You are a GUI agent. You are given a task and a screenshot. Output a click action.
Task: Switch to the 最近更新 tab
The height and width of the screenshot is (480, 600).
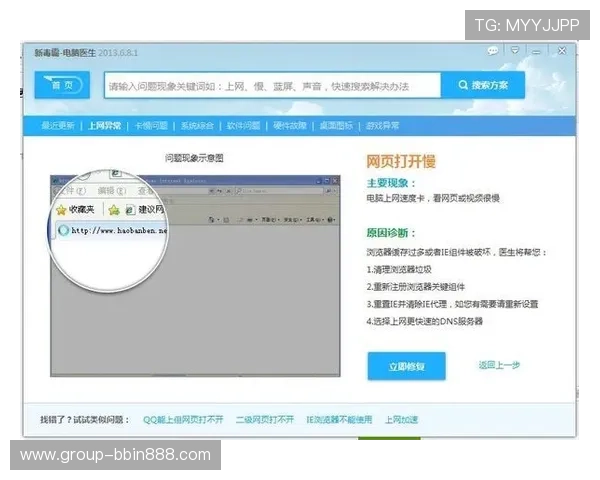[58, 126]
